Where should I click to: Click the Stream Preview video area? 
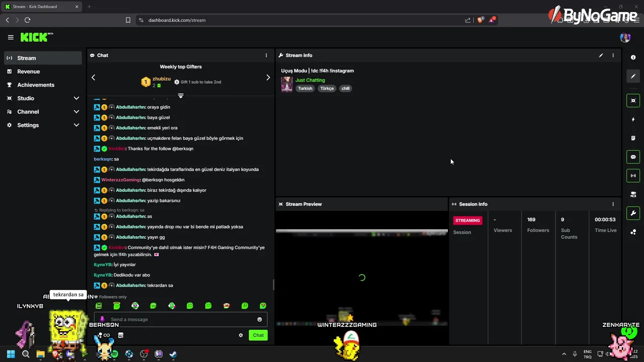click(362, 278)
